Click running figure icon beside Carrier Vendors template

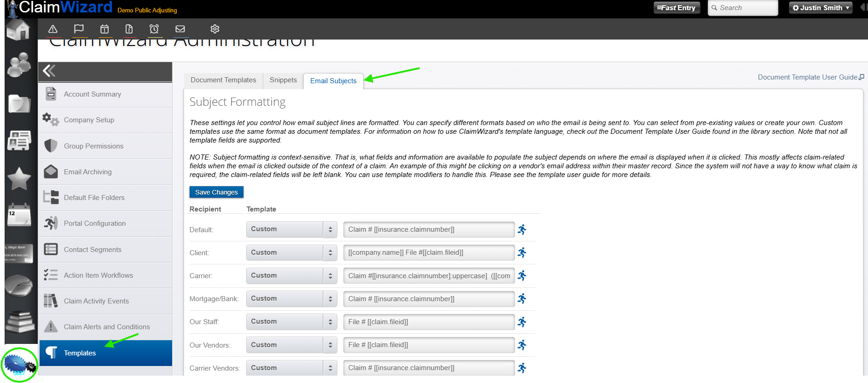(522, 368)
